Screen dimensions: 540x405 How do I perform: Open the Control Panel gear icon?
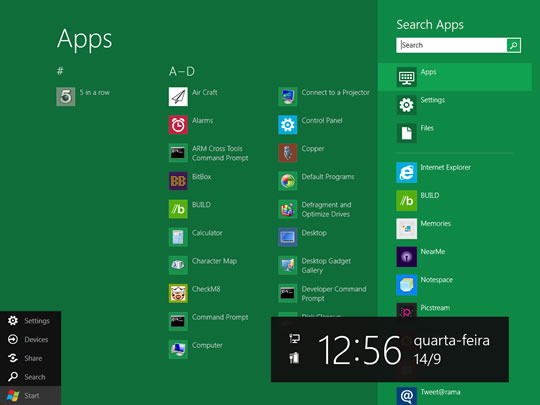pyautogui.click(x=288, y=125)
